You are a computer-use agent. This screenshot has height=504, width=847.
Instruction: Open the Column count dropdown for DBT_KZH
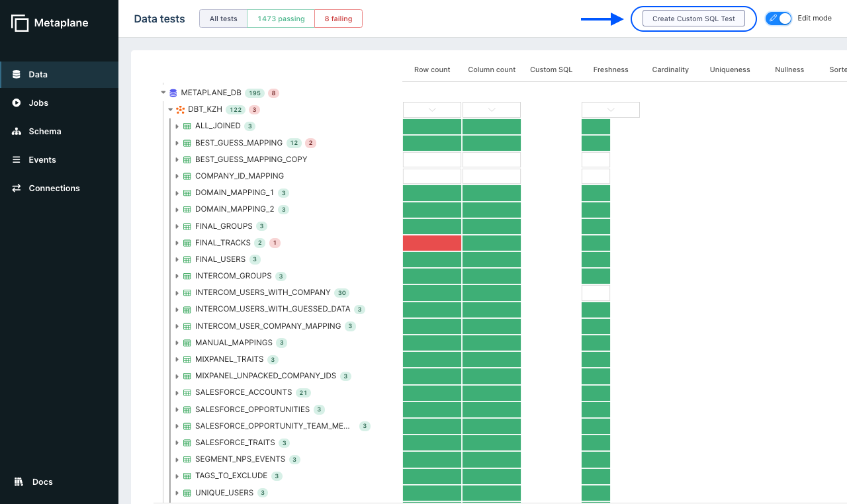[x=492, y=110]
